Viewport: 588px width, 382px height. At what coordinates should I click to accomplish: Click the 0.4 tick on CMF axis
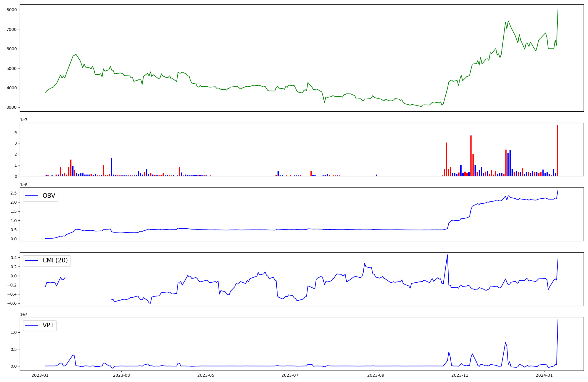[x=13, y=258]
